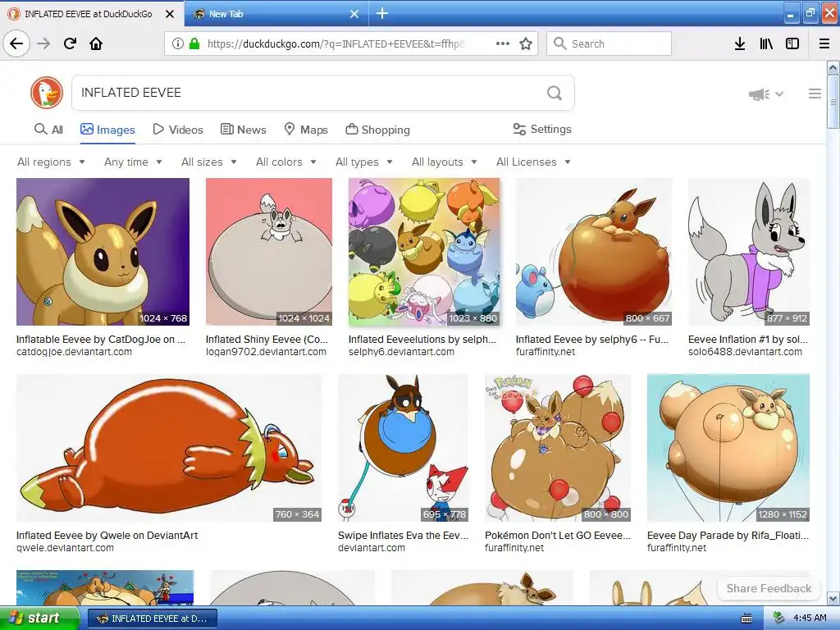Screen dimensions: 840x630
Task: Open the Maps results tab
Action: pyautogui.click(x=305, y=130)
